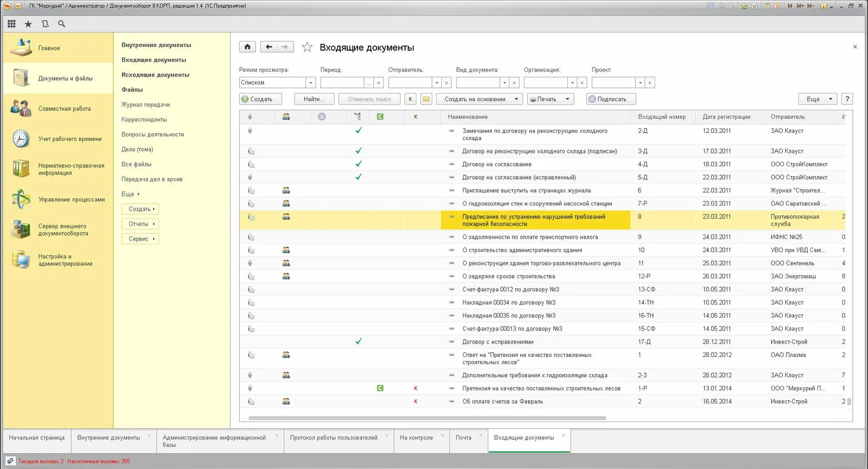Add Входящие документы to favorites star
This screenshot has width=868, height=469.
307,47
